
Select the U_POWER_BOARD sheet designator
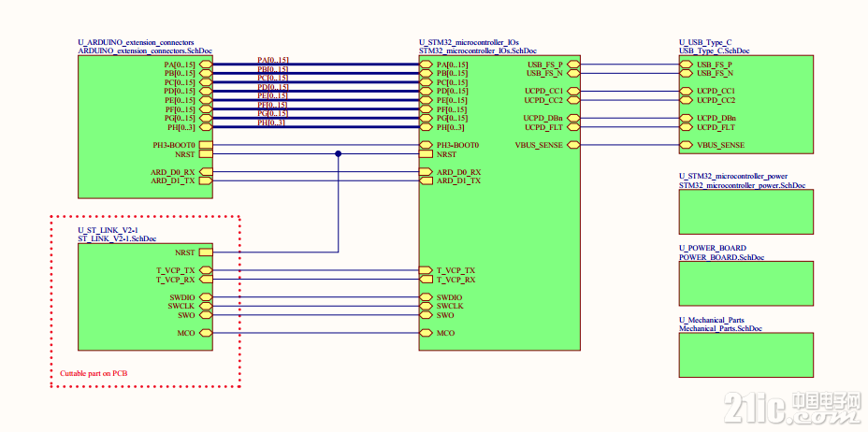click(713, 248)
